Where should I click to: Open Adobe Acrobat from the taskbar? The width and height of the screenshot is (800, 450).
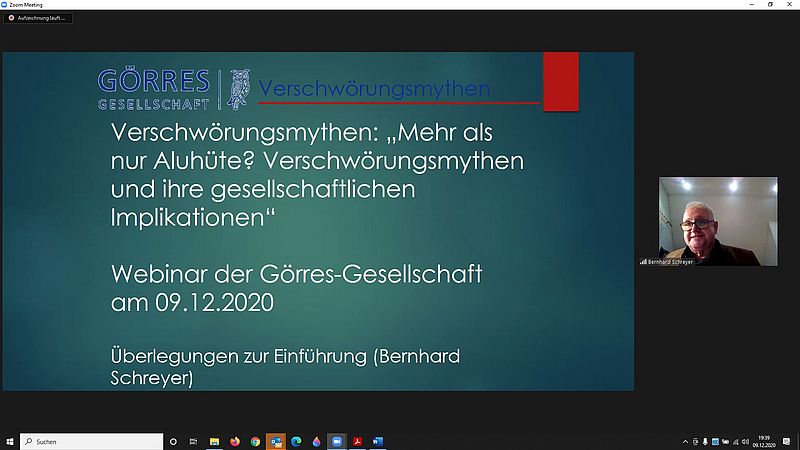358,441
